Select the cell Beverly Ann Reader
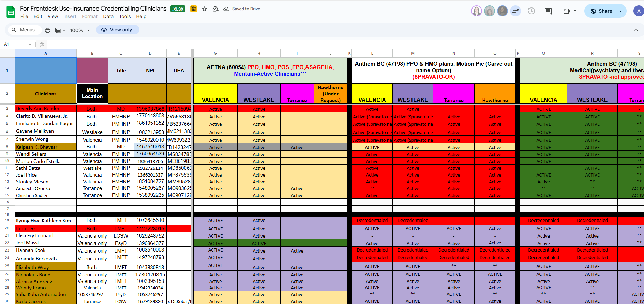 pos(46,109)
